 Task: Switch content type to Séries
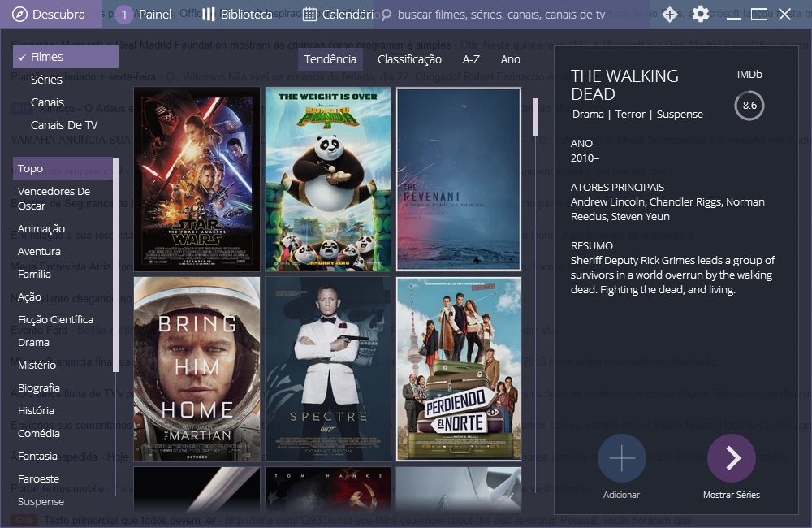coord(46,80)
